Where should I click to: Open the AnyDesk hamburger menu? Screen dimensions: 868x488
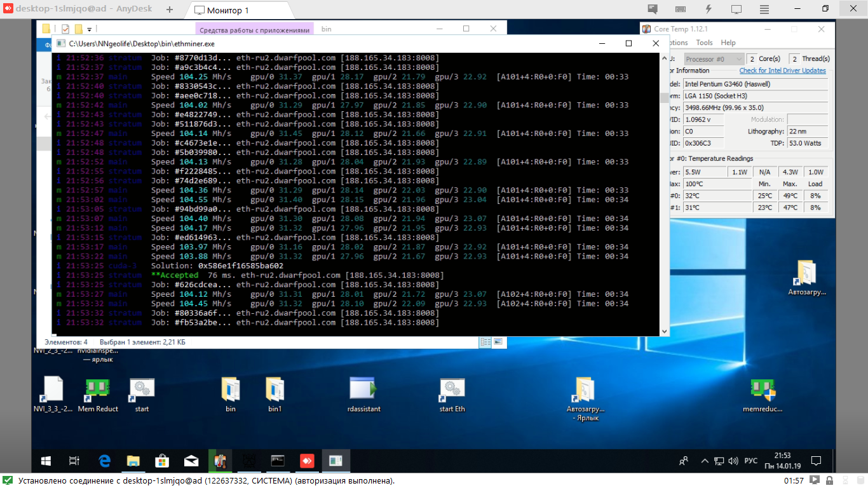(764, 10)
